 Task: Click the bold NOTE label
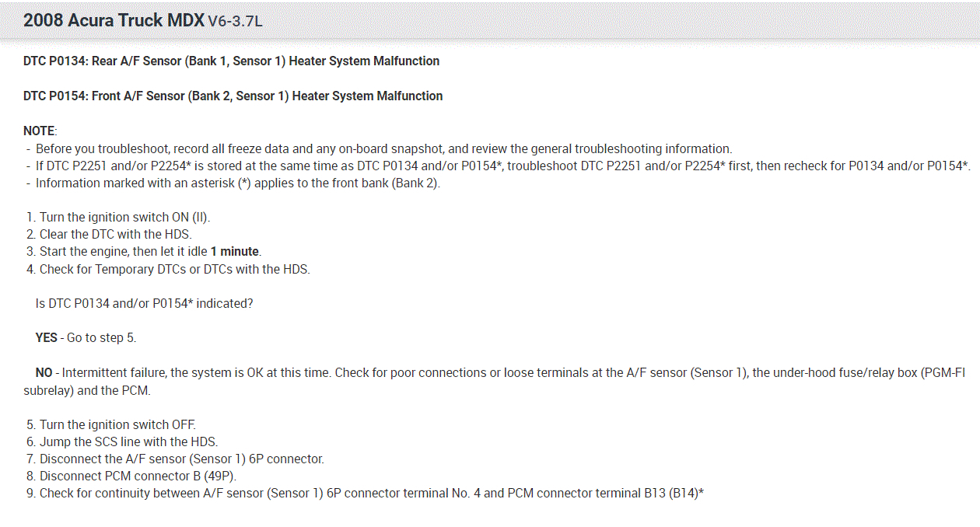click(x=39, y=131)
